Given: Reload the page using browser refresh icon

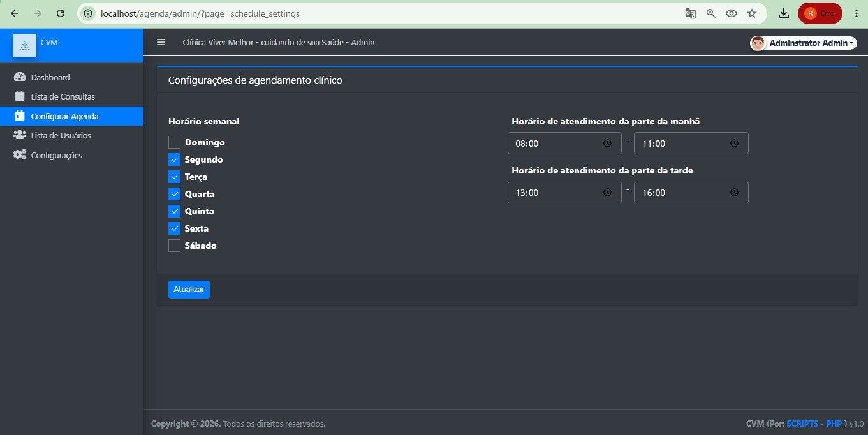Looking at the screenshot, I should point(61,13).
